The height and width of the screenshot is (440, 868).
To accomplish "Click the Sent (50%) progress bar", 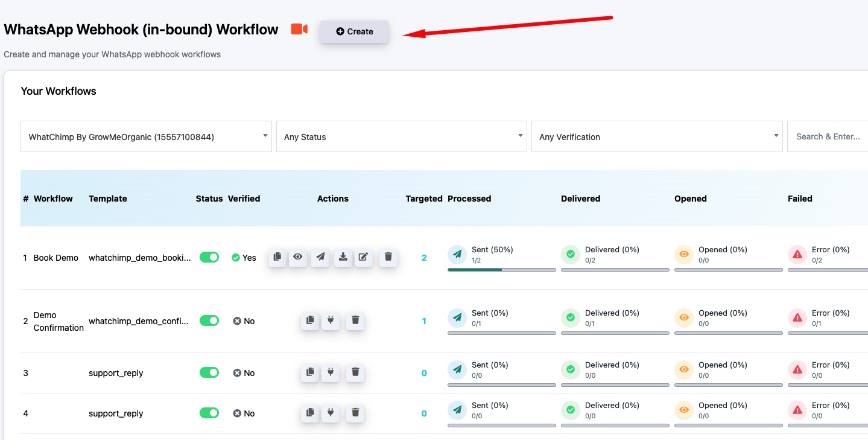I will coord(502,270).
